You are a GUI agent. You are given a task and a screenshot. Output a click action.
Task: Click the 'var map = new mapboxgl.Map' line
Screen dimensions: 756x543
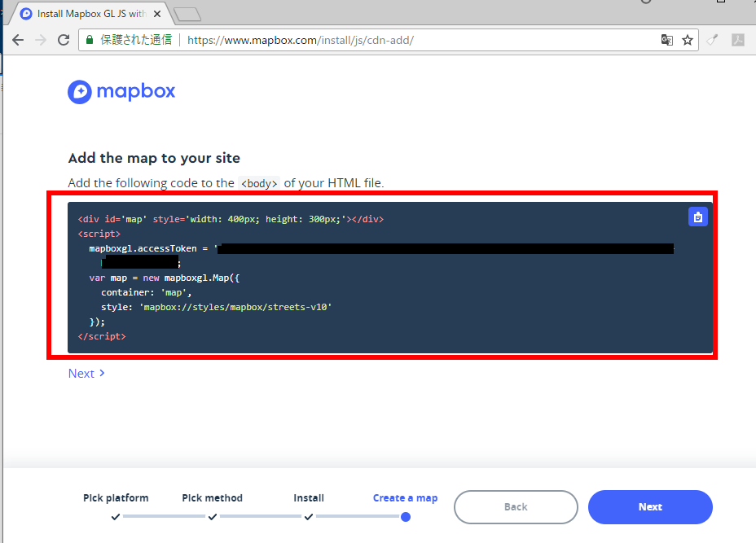point(164,278)
